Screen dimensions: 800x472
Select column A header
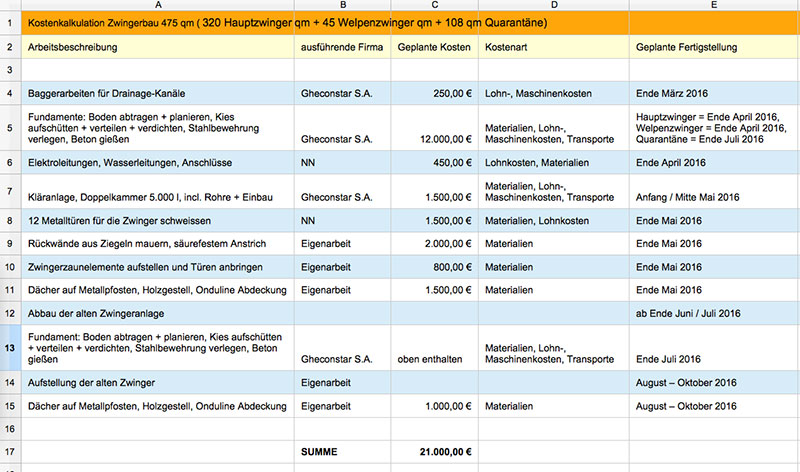158,5
